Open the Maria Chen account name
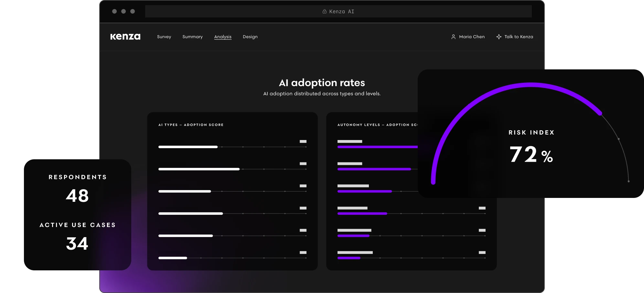The width and height of the screenshot is (644, 293). coord(472,37)
